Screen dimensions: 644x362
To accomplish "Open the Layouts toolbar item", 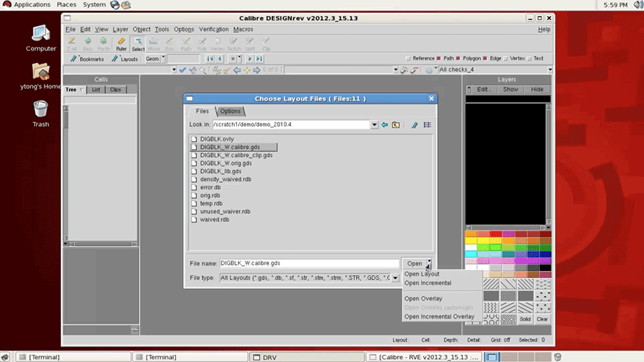I will pos(125,59).
